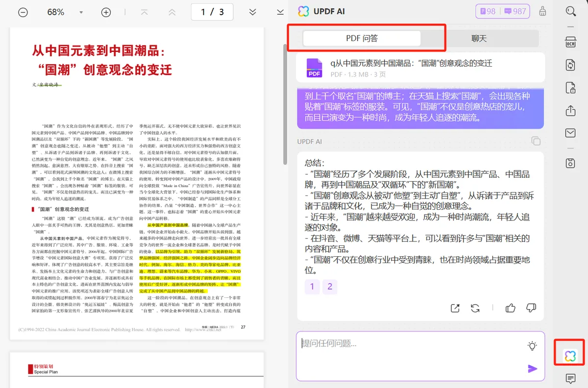Open the 98 / 987 credits counter
Image resolution: width=588 pixels, height=388 pixels.
(x=503, y=11)
